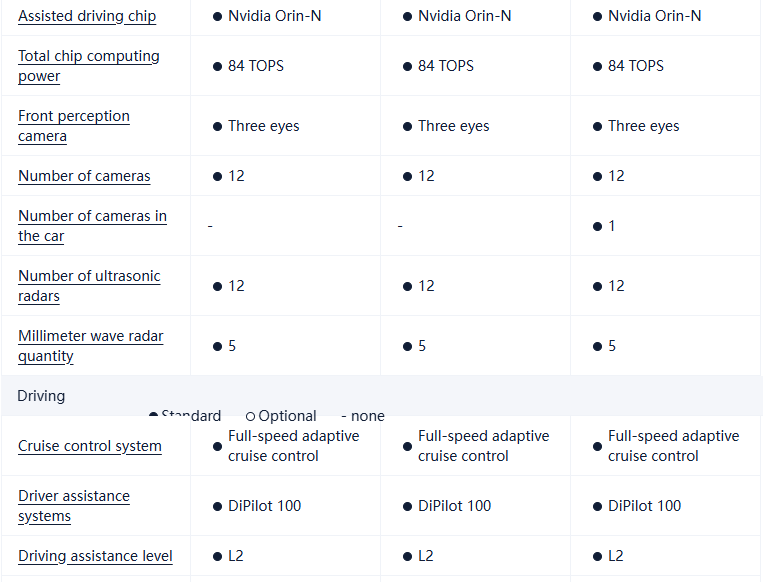The height and width of the screenshot is (582, 766).
Task: Click Front perception camera label
Action: [x=74, y=126]
